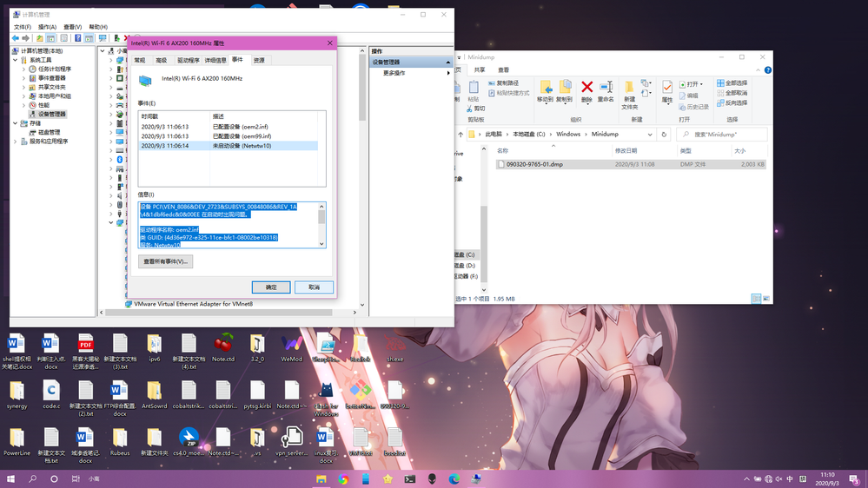
Task: Open the 打开 dropdown in Explorer ribbon
Action: coord(691,84)
